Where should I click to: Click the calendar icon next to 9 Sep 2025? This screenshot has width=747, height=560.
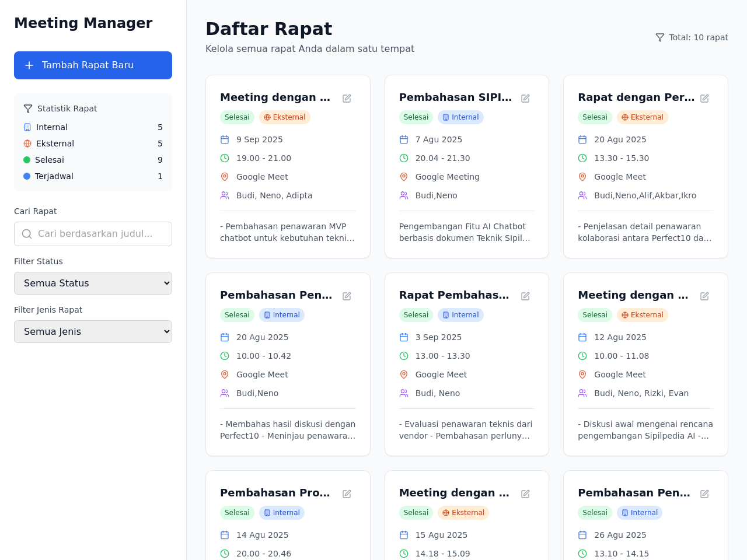[225, 139]
